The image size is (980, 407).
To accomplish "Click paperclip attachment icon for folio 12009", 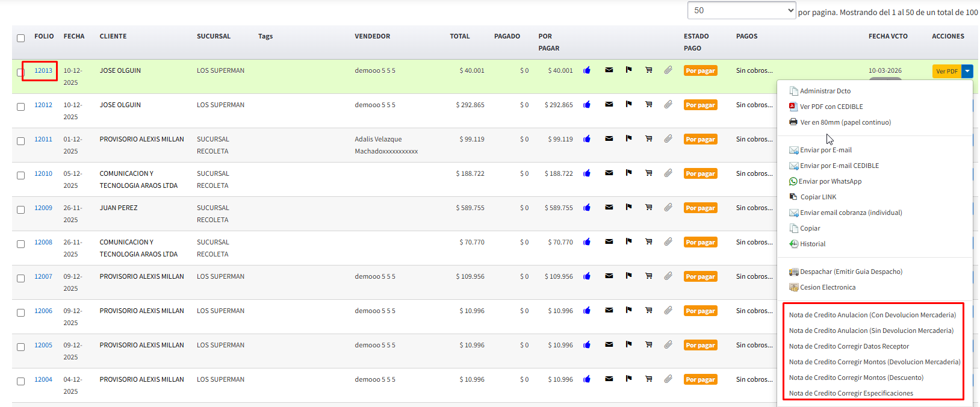I will point(668,207).
